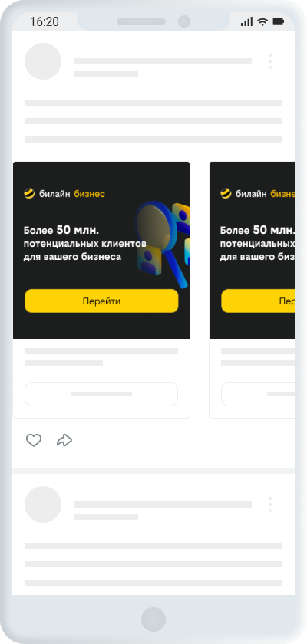
Task: Click the magnifying glass ad illustration
Action: pyautogui.click(x=163, y=244)
